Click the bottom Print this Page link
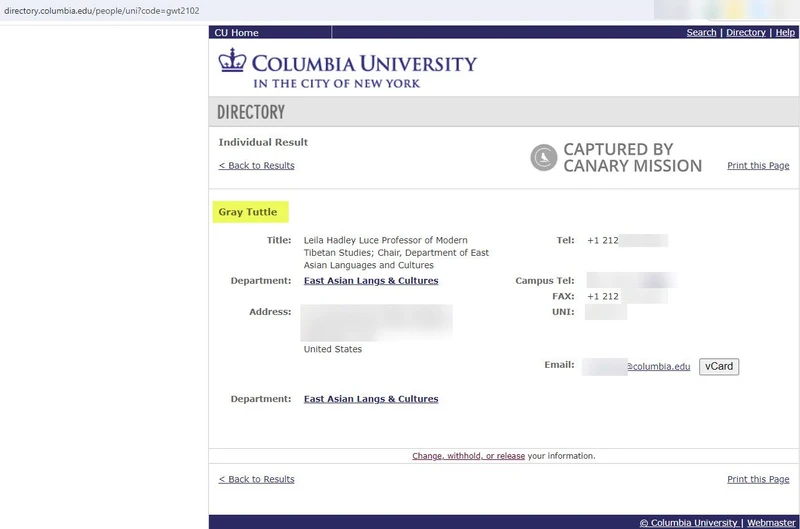 coord(758,479)
